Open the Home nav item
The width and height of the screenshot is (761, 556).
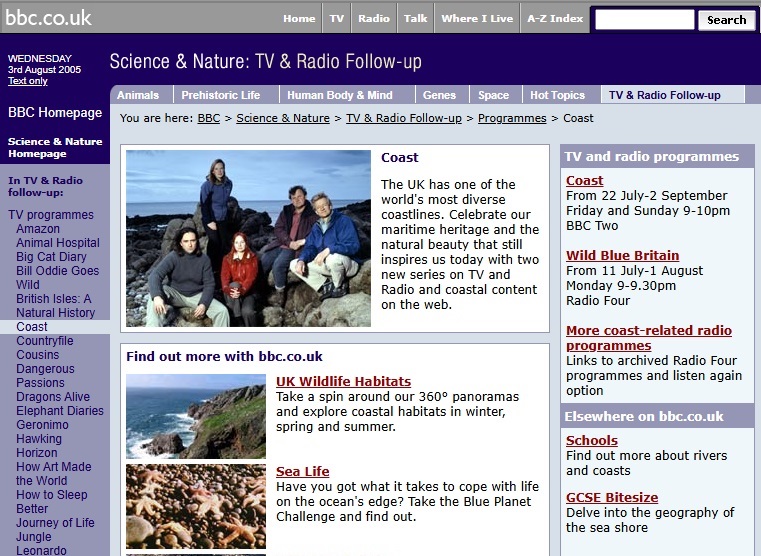coord(299,18)
